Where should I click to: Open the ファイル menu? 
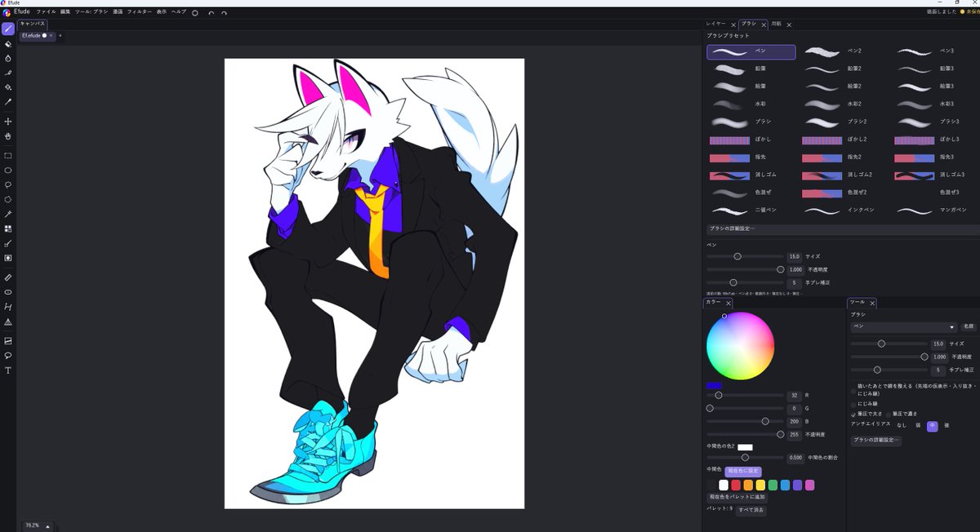[47, 13]
